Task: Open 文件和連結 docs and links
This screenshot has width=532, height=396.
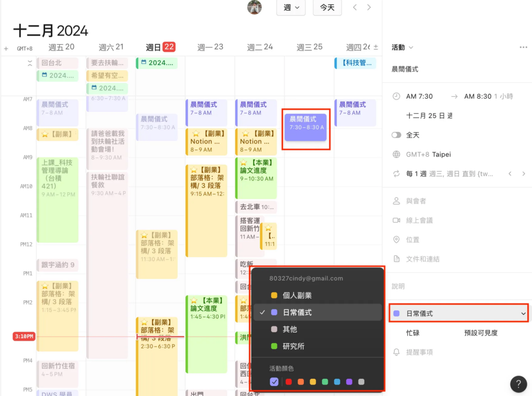Action: (x=422, y=259)
